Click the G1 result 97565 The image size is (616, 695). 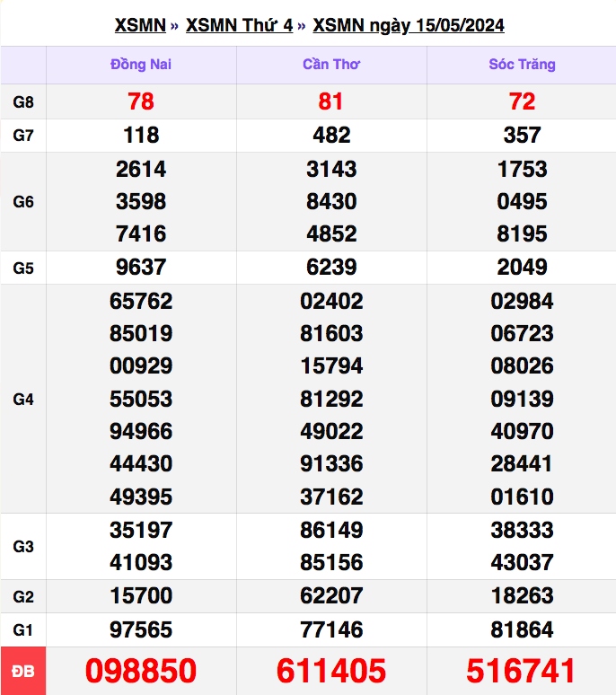pos(141,629)
